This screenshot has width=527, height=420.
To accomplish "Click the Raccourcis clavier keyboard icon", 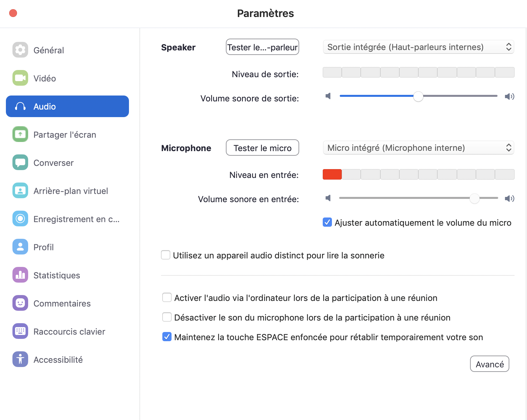I will point(20,331).
